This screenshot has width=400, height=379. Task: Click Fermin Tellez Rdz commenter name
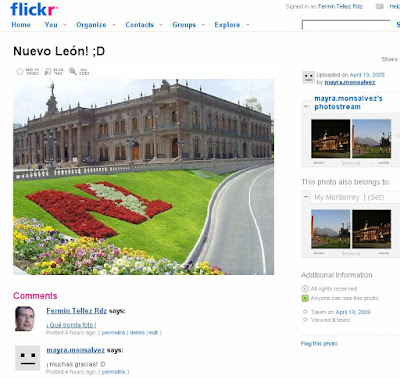click(x=76, y=311)
